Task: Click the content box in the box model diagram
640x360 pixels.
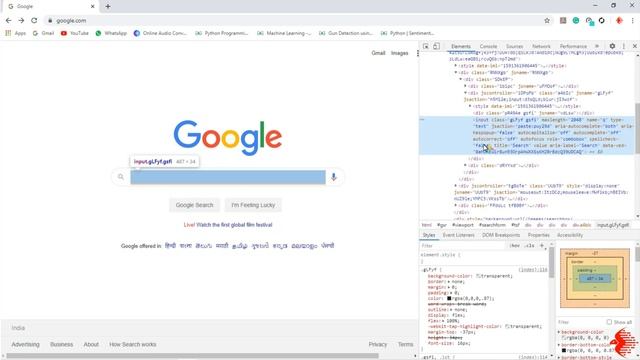Action: pos(595,278)
